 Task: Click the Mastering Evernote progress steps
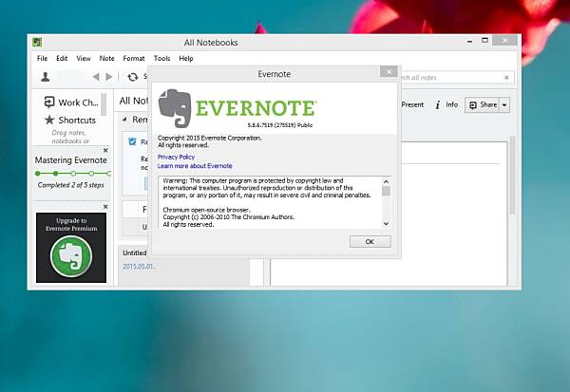pyautogui.click(x=73, y=174)
